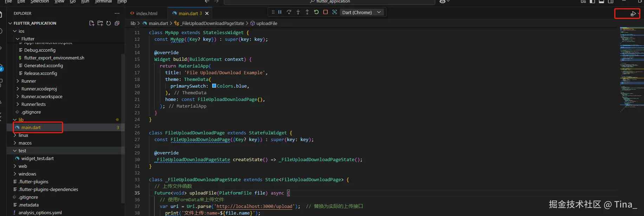Click the New File icon in Explorer

click(x=92, y=23)
